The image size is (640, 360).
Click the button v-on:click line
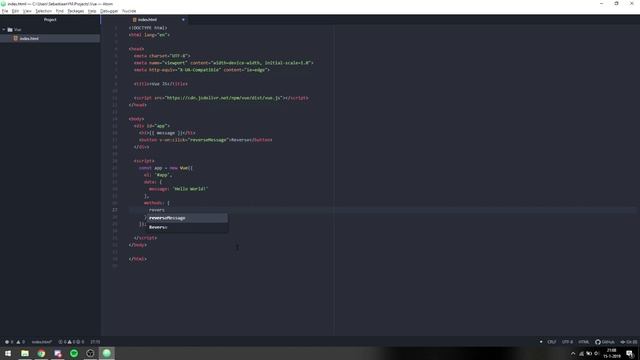click(205, 140)
